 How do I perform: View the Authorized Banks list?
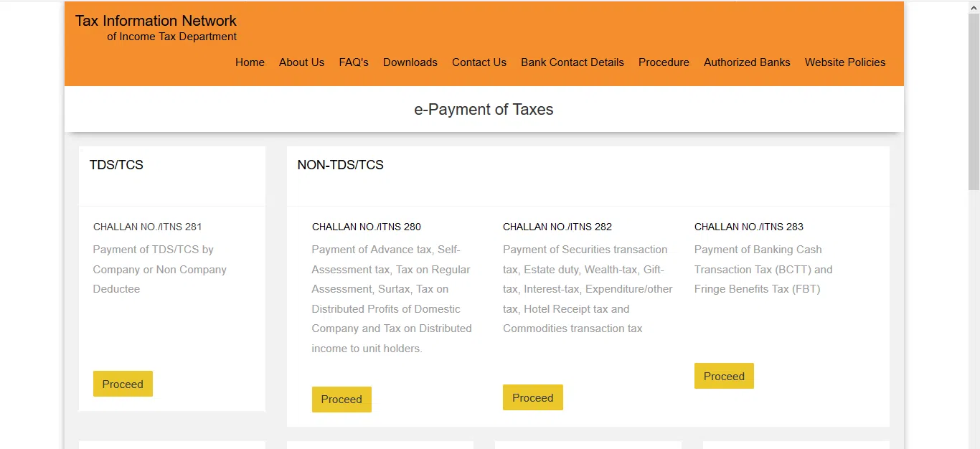[747, 62]
